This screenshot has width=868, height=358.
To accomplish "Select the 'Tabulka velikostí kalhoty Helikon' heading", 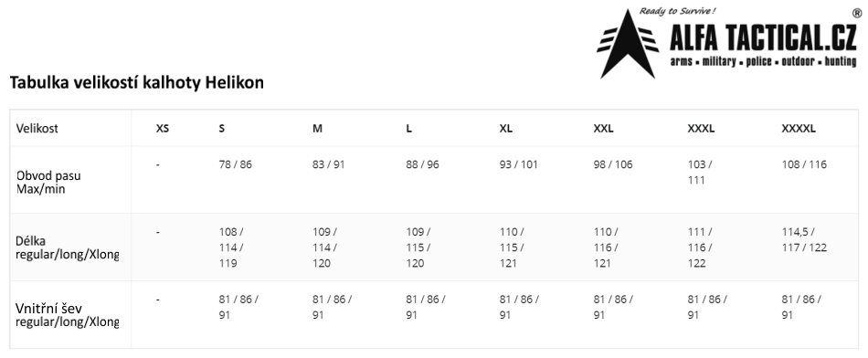I will point(137,83).
